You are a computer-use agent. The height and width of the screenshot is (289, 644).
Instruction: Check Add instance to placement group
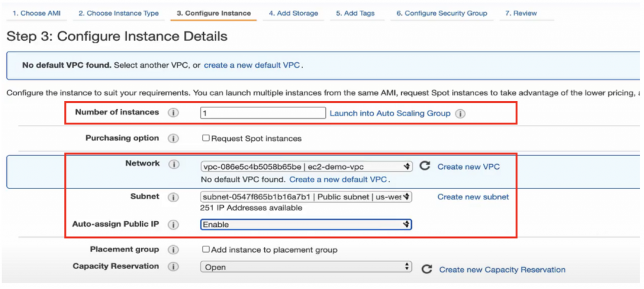pyautogui.click(x=206, y=249)
